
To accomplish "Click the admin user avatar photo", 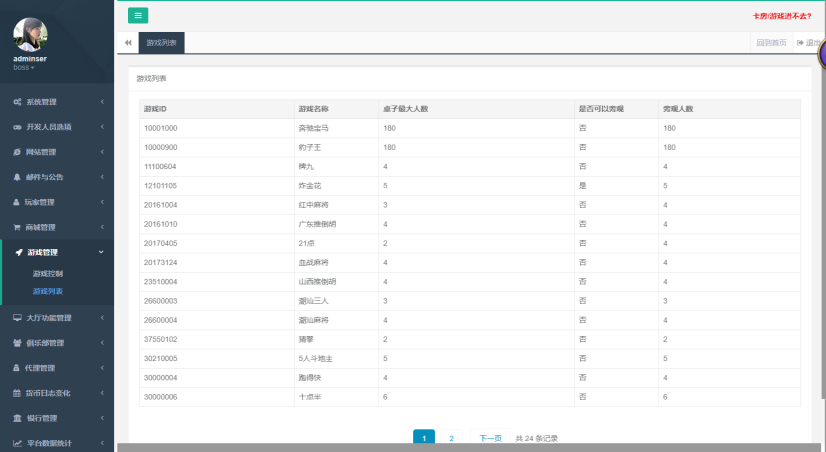I will 30,34.
